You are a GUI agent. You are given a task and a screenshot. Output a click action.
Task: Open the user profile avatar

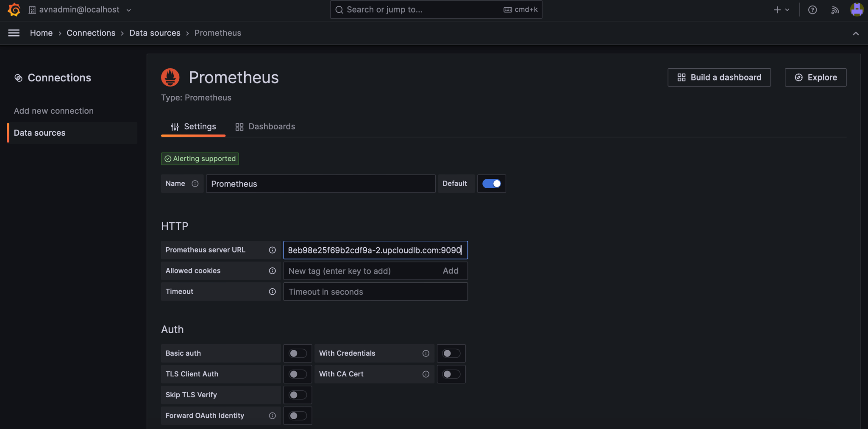click(857, 9)
